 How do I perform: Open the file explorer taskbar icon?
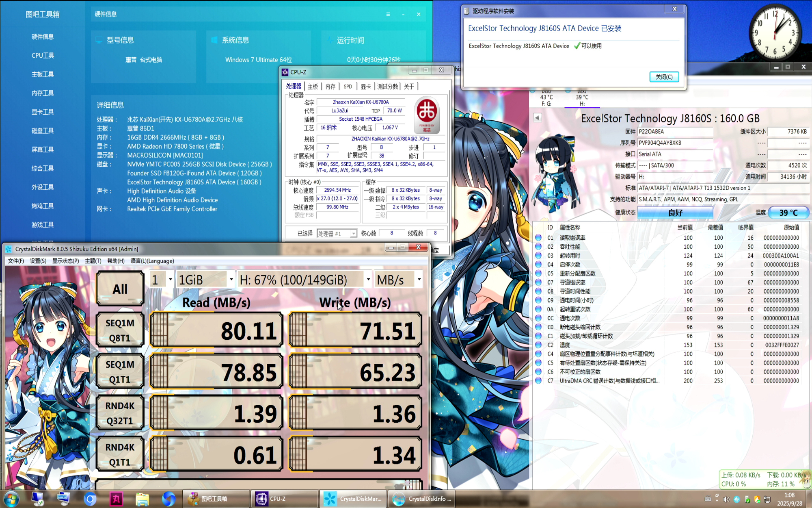(x=142, y=499)
